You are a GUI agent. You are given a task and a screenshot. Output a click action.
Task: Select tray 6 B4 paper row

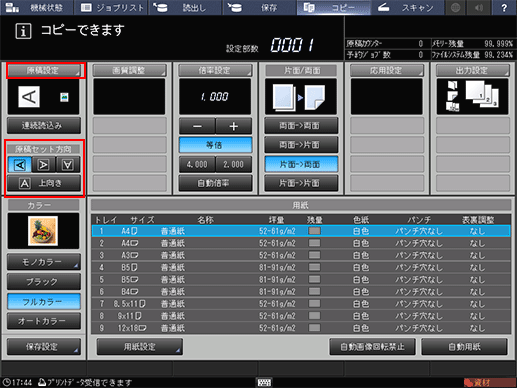point(301,292)
